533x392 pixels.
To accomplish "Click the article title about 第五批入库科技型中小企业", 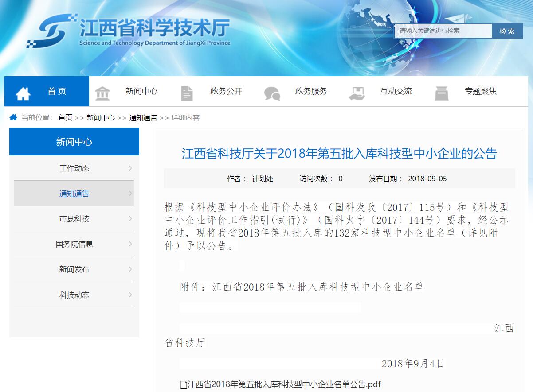I will (339, 154).
